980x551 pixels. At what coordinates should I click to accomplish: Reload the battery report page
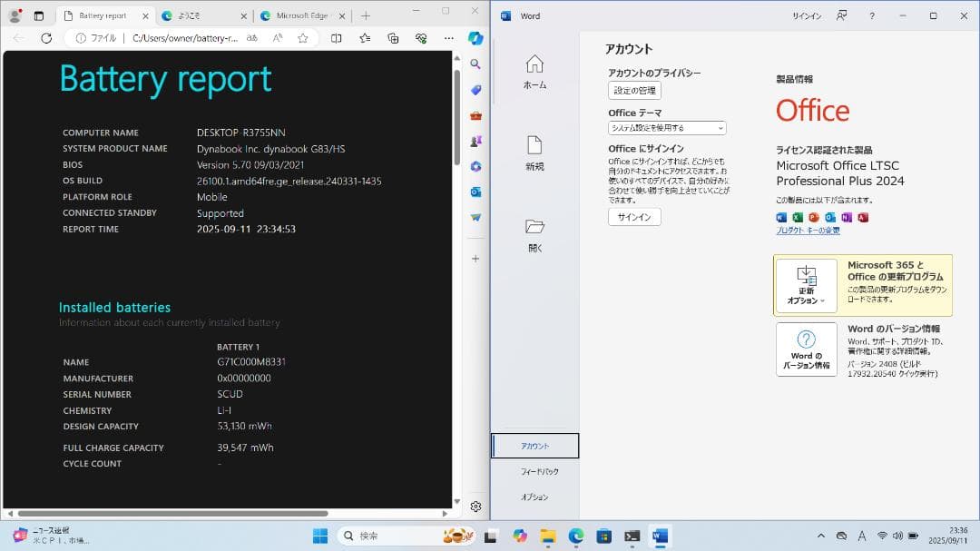point(45,38)
